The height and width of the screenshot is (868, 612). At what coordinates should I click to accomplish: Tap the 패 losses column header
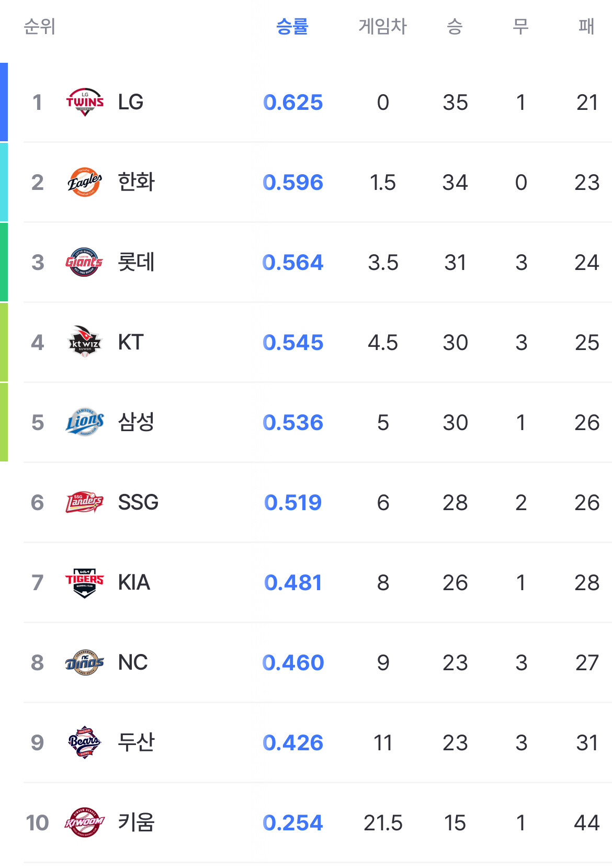pyautogui.click(x=586, y=26)
